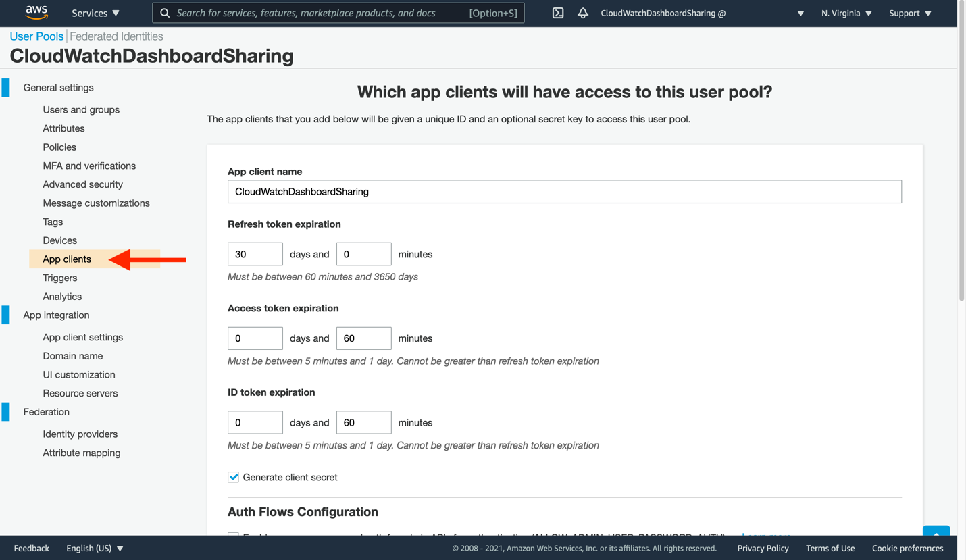Select the Triggers sidebar item
The image size is (966, 560).
[59, 277]
